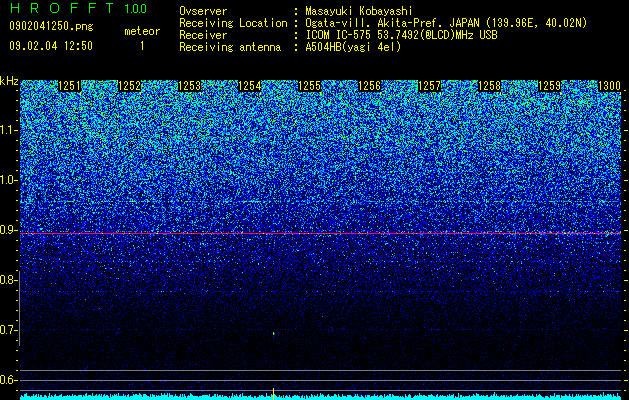The image size is (629, 400).
Task: Click the meteor count value
Action: click(x=142, y=46)
